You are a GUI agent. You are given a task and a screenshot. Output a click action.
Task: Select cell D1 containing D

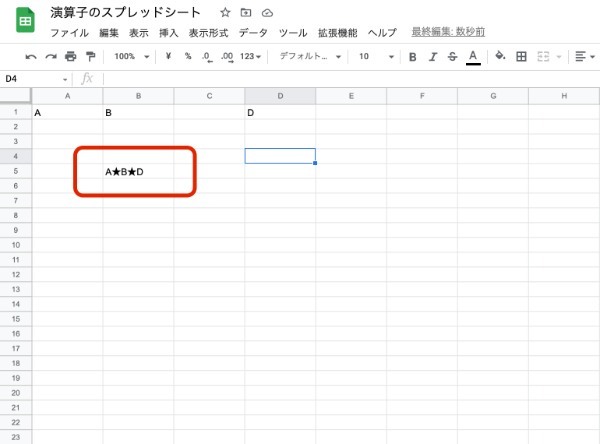(x=280, y=112)
